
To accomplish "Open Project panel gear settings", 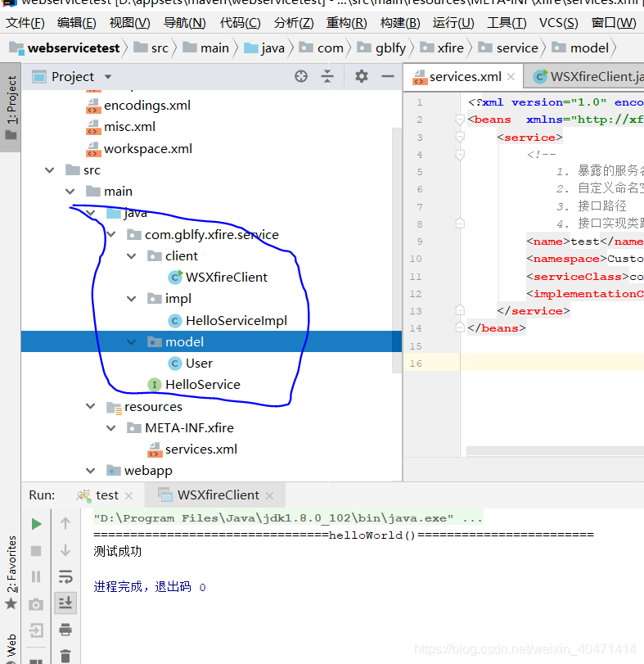I will tap(362, 76).
